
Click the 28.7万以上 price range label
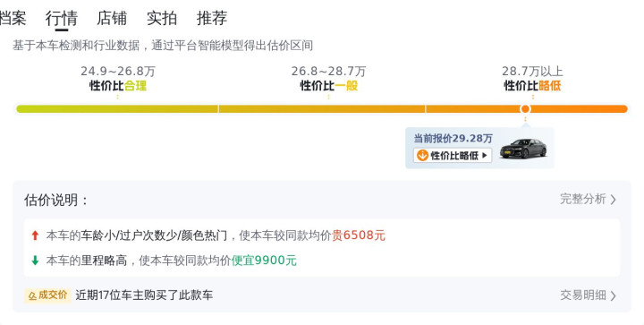(532, 71)
